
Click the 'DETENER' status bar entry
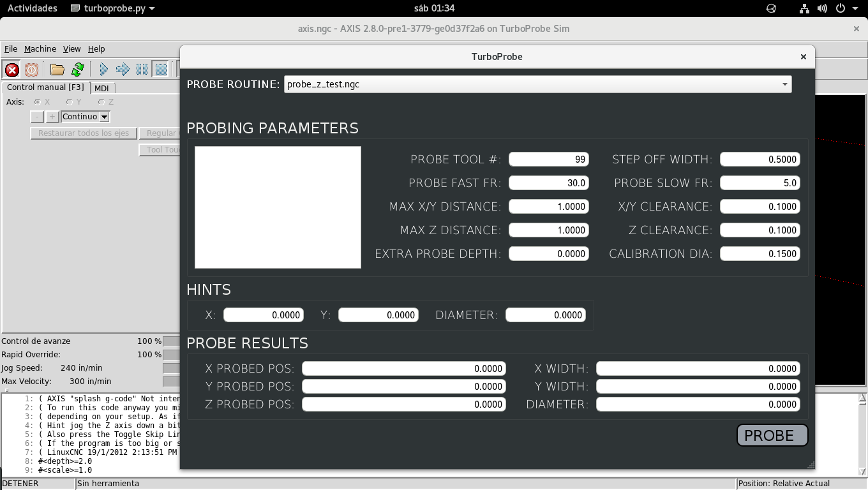click(x=20, y=484)
